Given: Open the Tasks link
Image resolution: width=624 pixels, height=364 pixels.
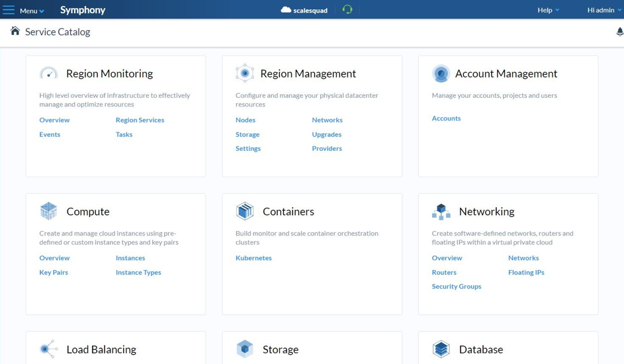Looking at the screenshot, I should click(124, 134).
